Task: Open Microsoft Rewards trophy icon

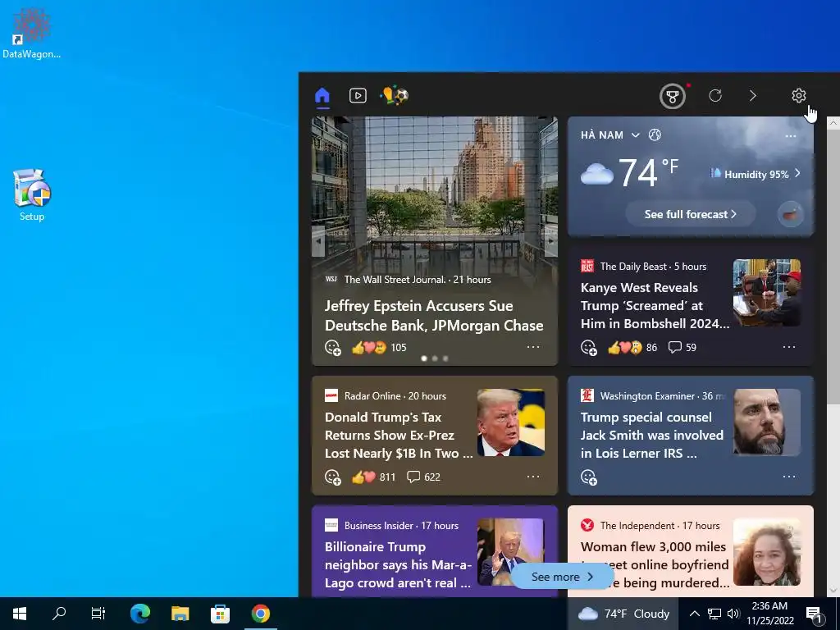Action: [673, 97]
